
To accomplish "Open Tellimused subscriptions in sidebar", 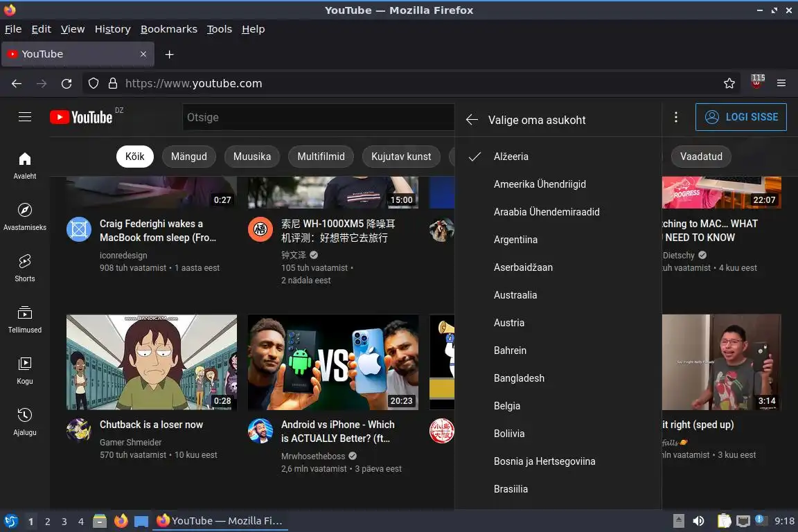I will point(24,320).
